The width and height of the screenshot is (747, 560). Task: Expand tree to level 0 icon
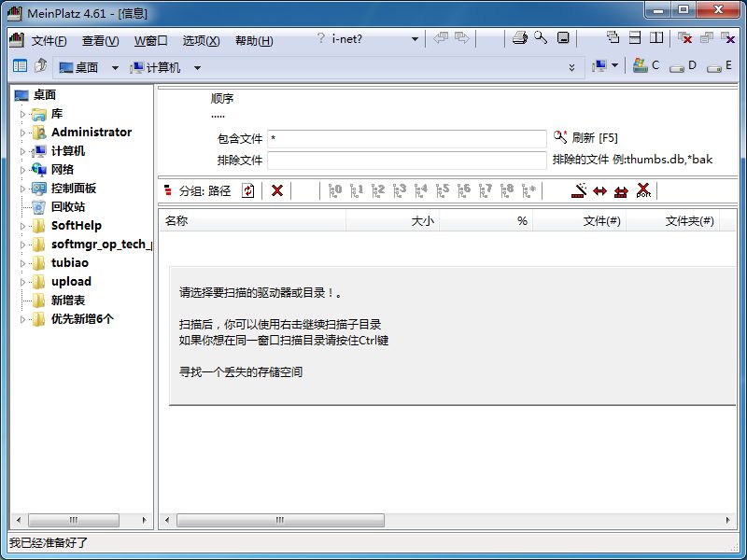tap(335, 191)
